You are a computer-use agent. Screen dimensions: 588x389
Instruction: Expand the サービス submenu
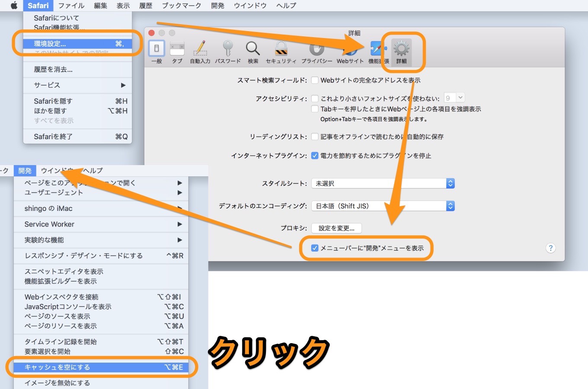(x=77, y=85)
